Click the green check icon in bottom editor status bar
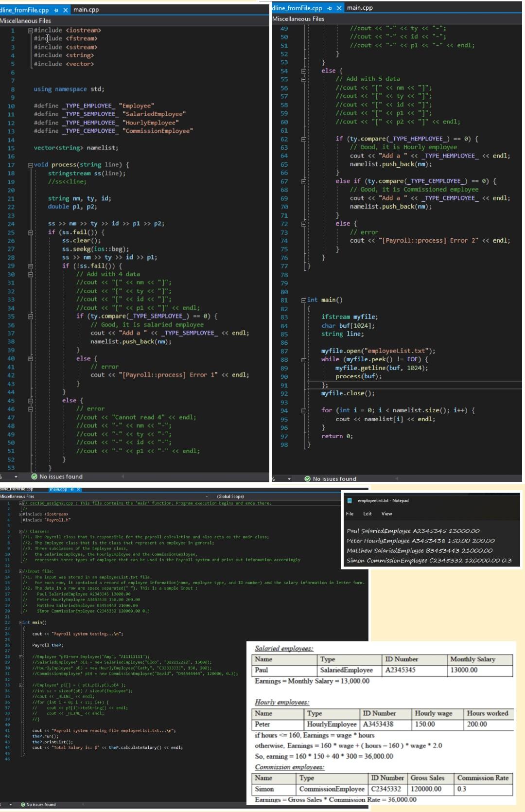Image resolution: width=525 pixels, height=812 pixels. 23,805
